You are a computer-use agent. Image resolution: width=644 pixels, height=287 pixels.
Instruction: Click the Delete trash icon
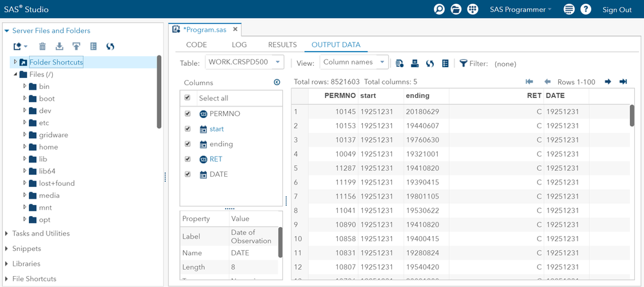click(43, 46)
